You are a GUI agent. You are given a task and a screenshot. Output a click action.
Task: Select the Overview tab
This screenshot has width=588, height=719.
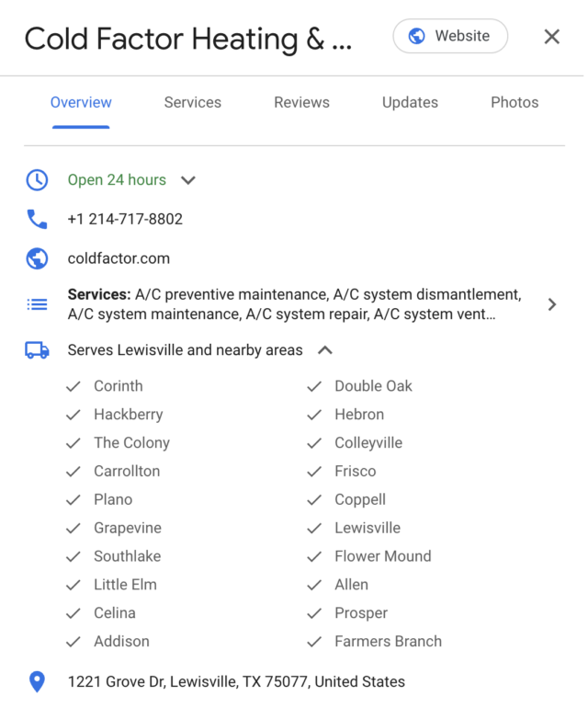(x=81, y=103)
